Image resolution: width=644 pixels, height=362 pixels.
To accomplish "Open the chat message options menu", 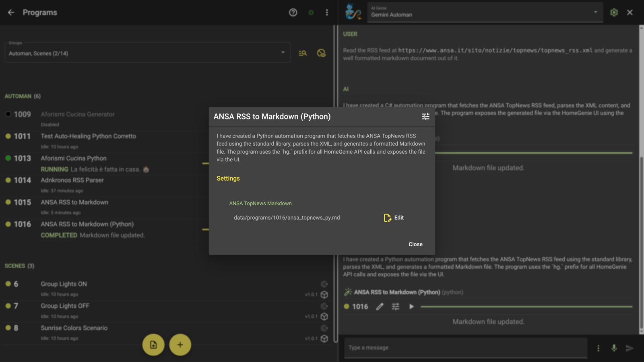I will 598,348.
